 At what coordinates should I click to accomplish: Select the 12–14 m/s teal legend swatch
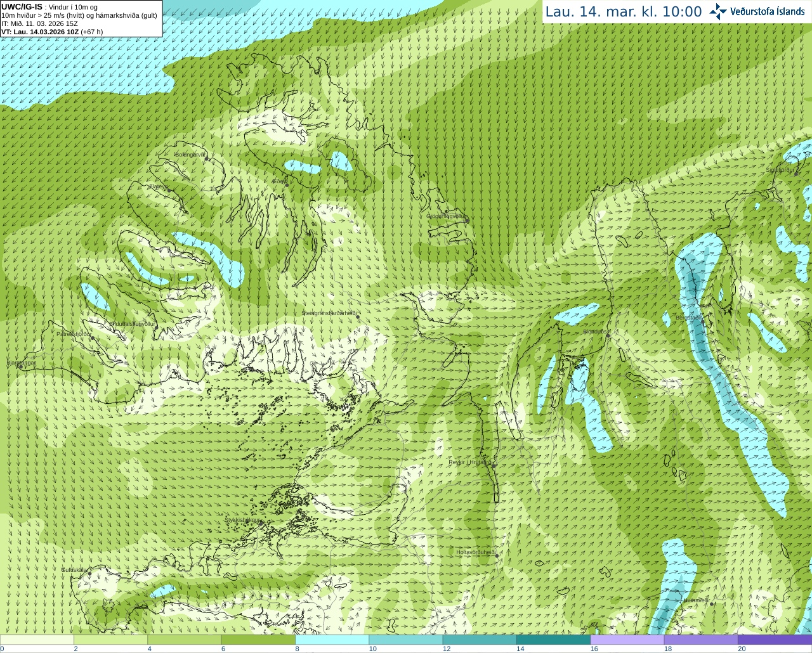pos(480,640)
